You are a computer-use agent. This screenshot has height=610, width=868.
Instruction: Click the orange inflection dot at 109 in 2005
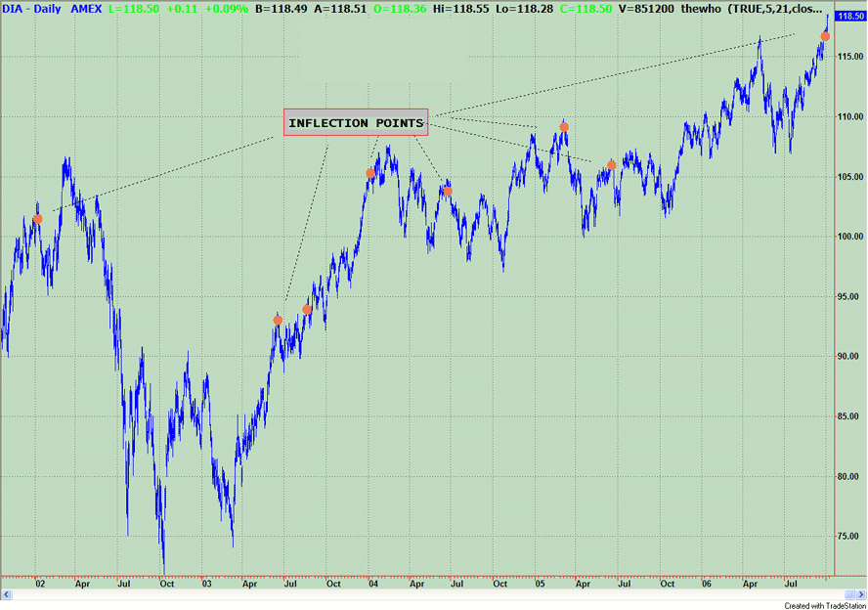click(564, 127)
